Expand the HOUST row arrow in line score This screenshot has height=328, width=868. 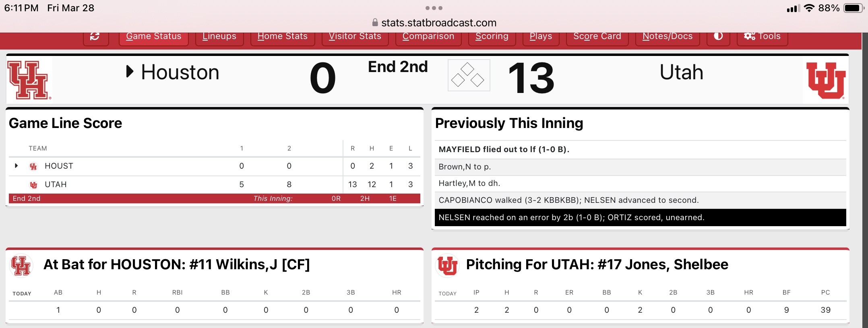[16, 166]
